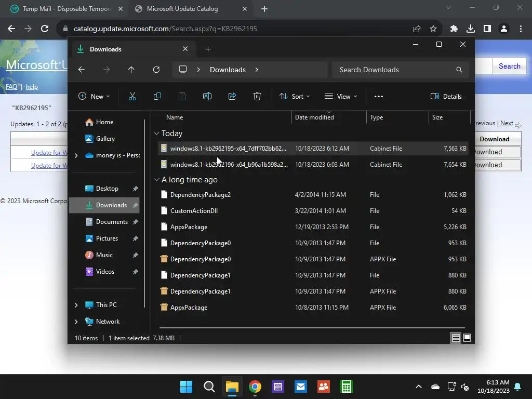Go back in File Explorer
This screenshot has width=532, height=399.
82,70
